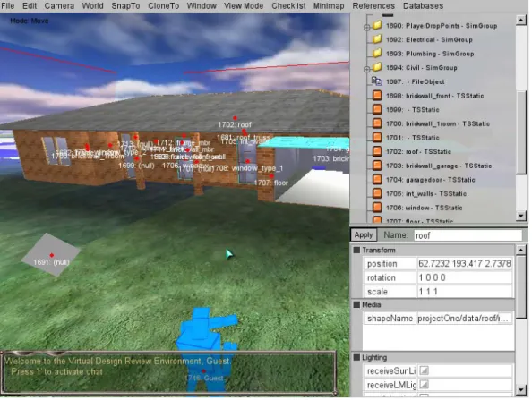Viewport: 532px width, 400px height.
Task: Click the inspector panel scrollbar thumb
Action: pyautogui.click(x=521, y=287)
